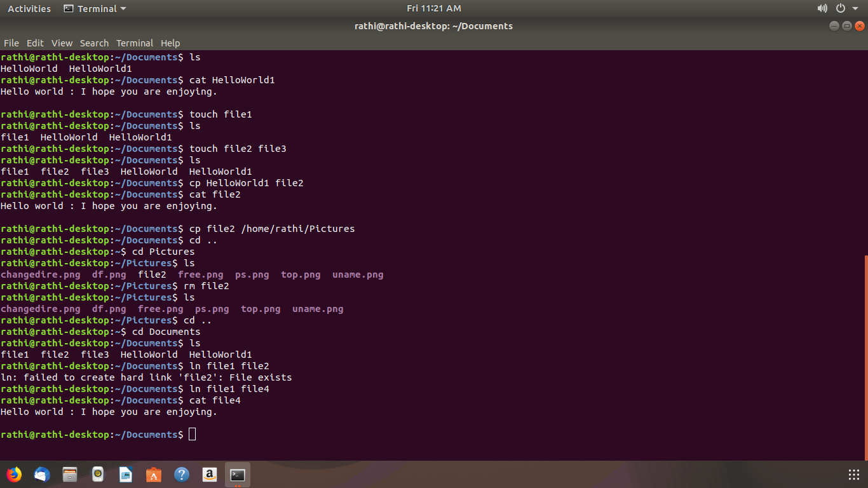Viewport: 868px width, 488px height.
Task: Open the Search menu
Action: coord(94,43)
